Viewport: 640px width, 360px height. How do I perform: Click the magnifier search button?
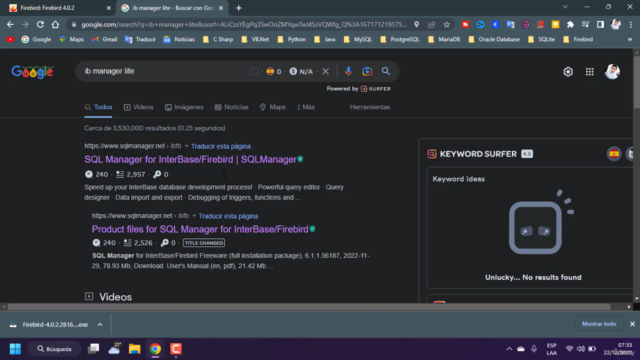[x=386, y=71]
